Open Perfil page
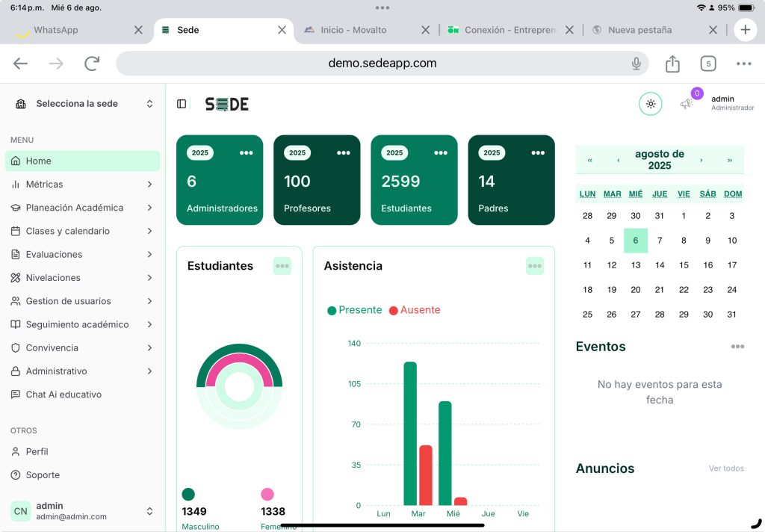The image size is (765, 532). (x=82, y=451)
